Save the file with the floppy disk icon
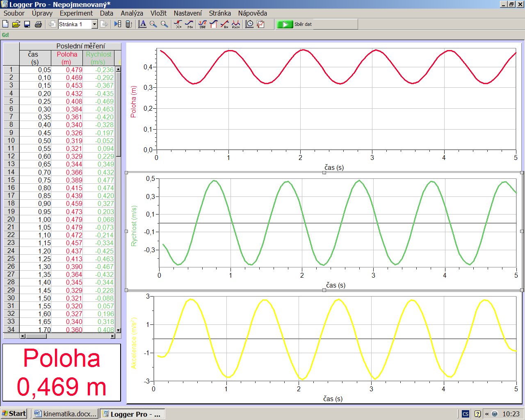 27,24
